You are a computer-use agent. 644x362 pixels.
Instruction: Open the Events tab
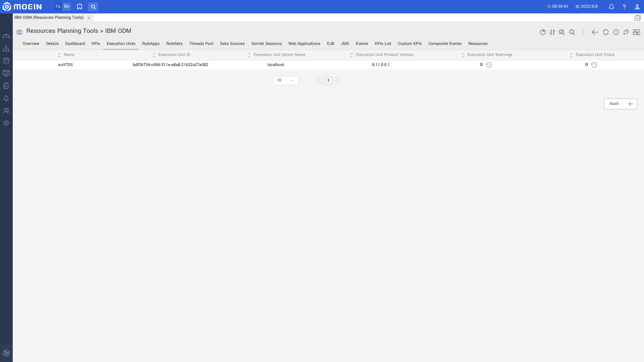point(362,44)
